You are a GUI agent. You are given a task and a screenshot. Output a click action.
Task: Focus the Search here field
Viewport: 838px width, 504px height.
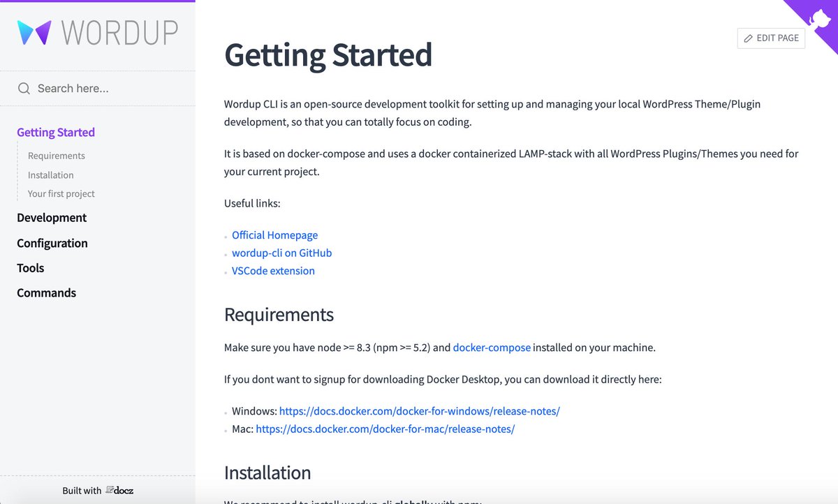pyautogui.click(x=98, y=89)
